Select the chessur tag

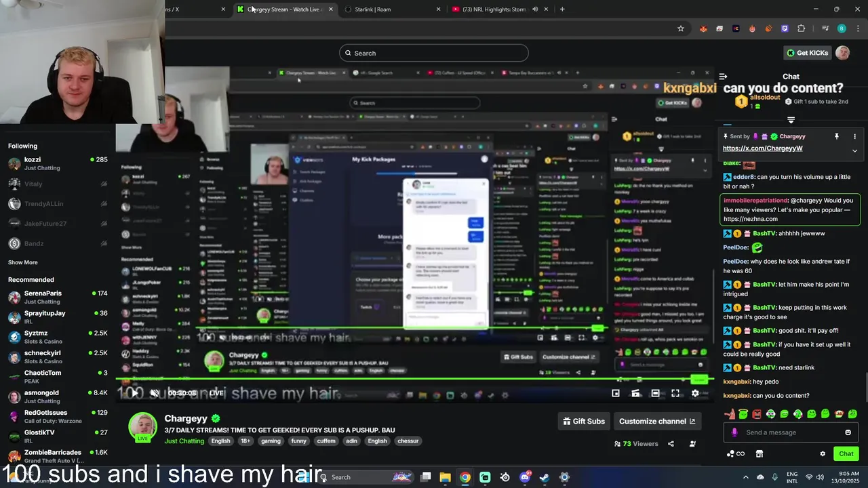408,441
